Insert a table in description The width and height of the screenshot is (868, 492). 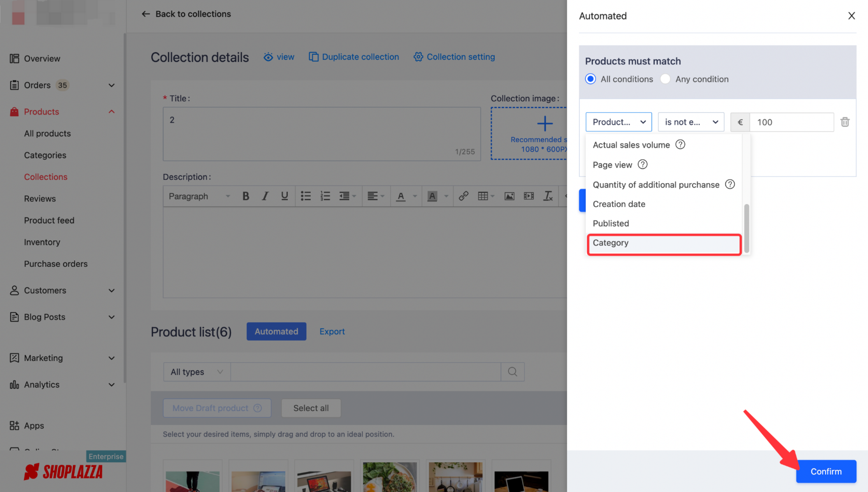point(486,196)
